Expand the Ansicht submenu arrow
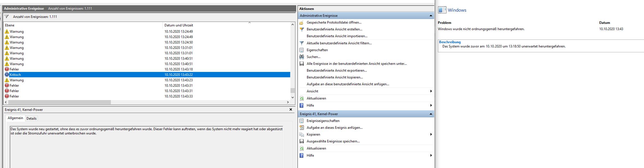The width and height of the screenshot is (644, 168). [431, 91]
